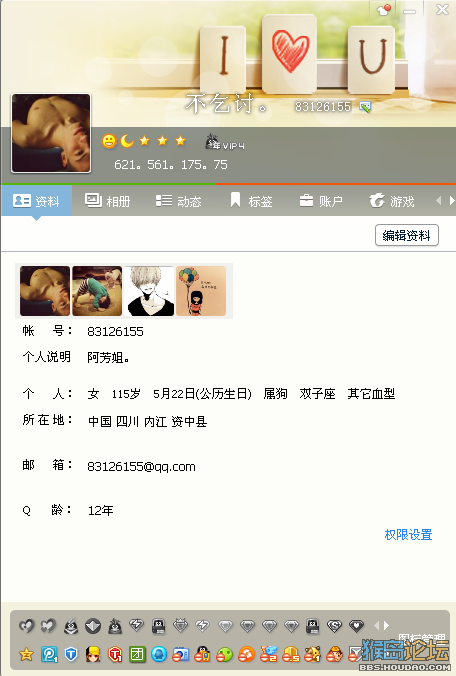Viewport: 456px width, 676px height.
Task: Click the large profile avatar picture
Action: tap(51, 133)
